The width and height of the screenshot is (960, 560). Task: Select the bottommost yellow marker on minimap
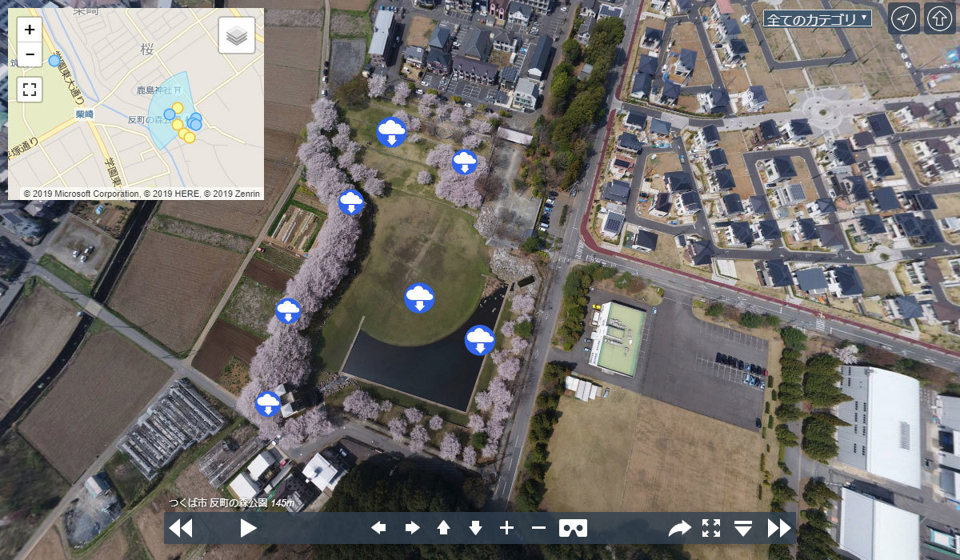(190, 138)
